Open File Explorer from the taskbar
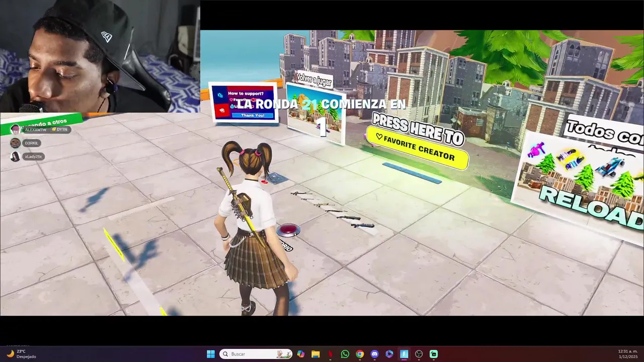Image resolution: width=644 pixels, height=362 pixels. point(315,354)
